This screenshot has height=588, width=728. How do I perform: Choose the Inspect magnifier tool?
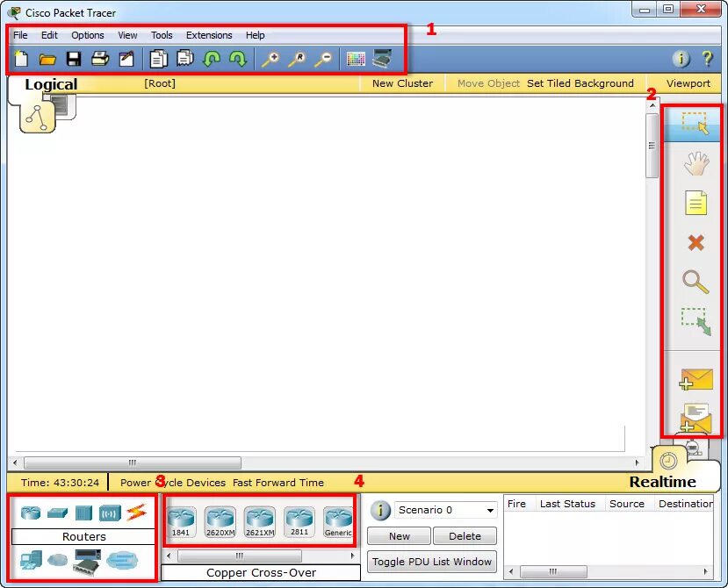click(696, 282)
